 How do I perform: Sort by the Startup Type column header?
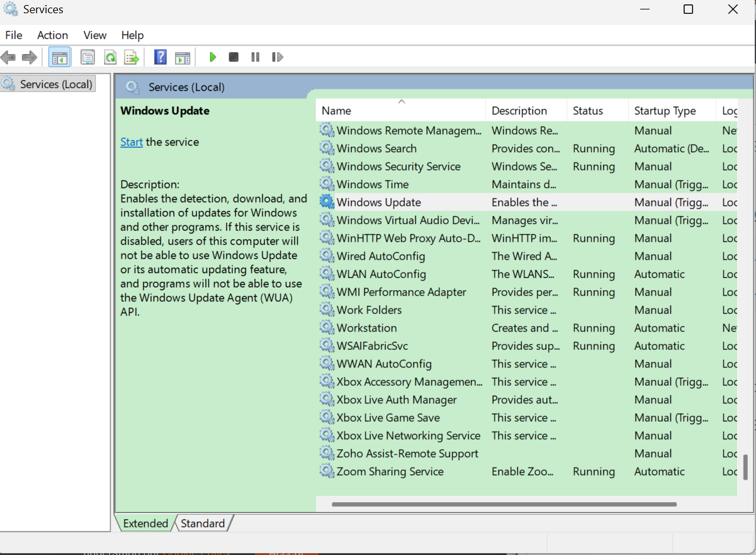[x=664, y=110]
